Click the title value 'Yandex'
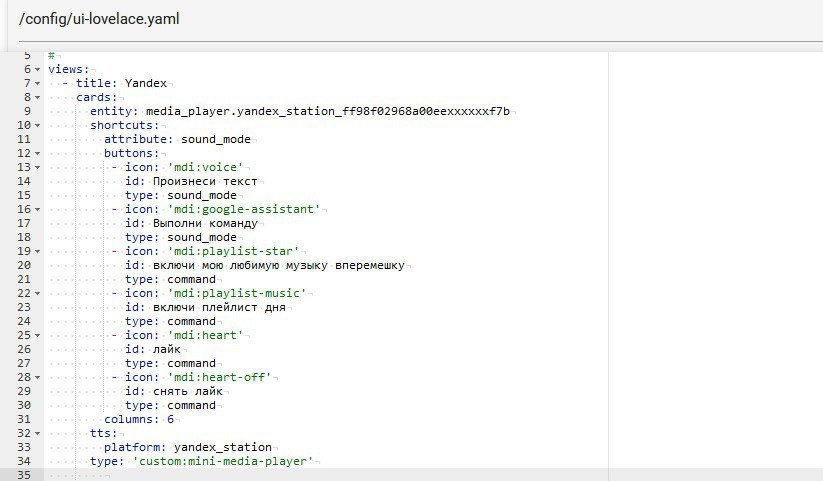Viewport: 823px width, 481px height. point(146,83)
